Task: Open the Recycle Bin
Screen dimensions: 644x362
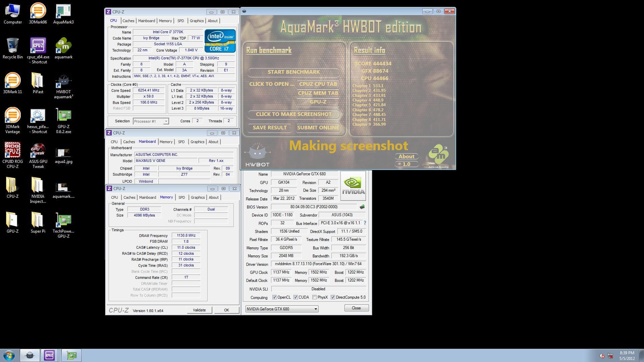Action: [x=12, y=48]
